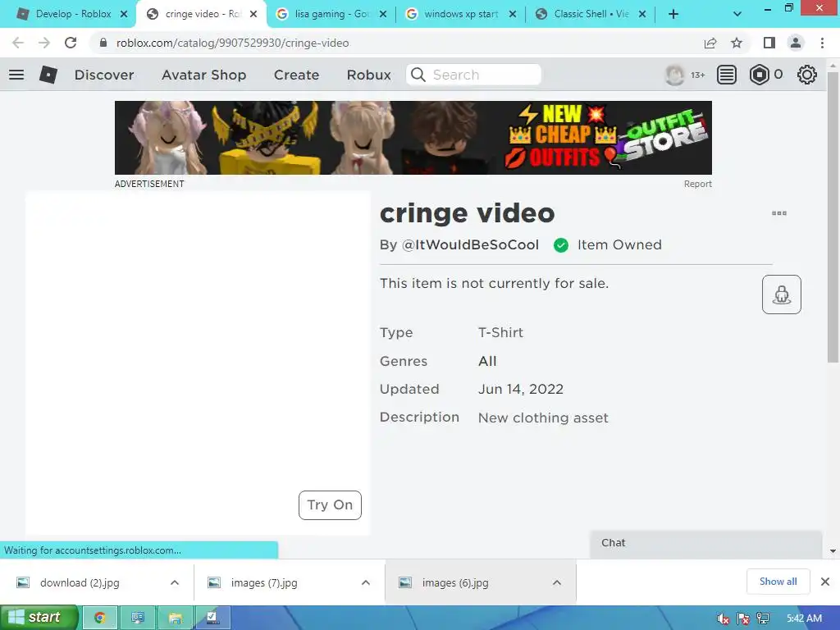Open the Chat panel

pos(705,543)
